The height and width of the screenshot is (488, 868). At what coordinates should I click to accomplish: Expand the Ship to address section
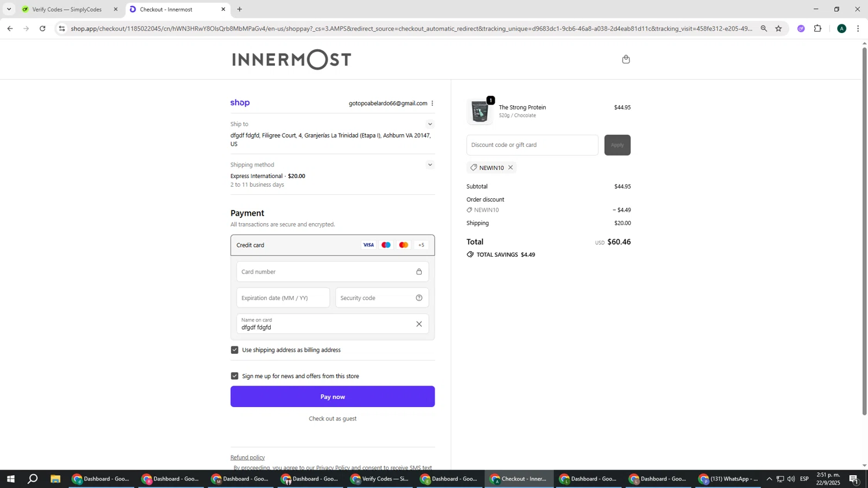[429, 124]
